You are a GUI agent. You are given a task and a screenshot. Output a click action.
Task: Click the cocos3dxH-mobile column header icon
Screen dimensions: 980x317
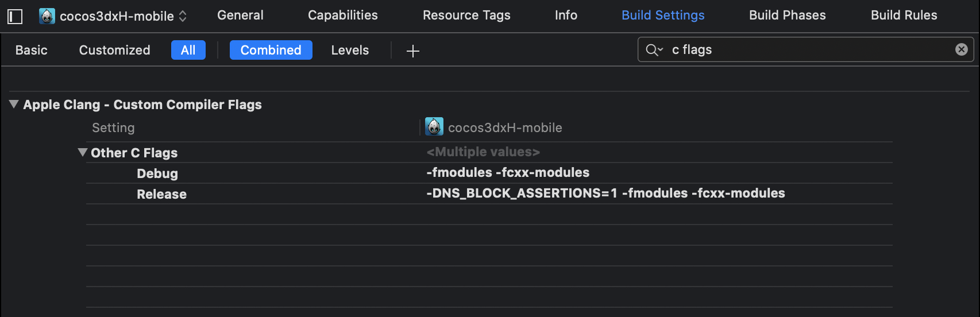click(x=434, y=127)
